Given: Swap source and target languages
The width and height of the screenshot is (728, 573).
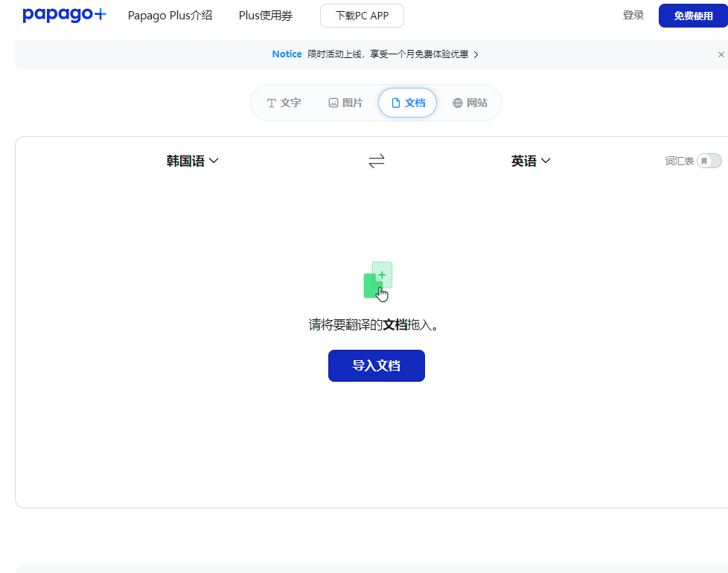Looking at the screenshot, I should [x=377, y=161].
